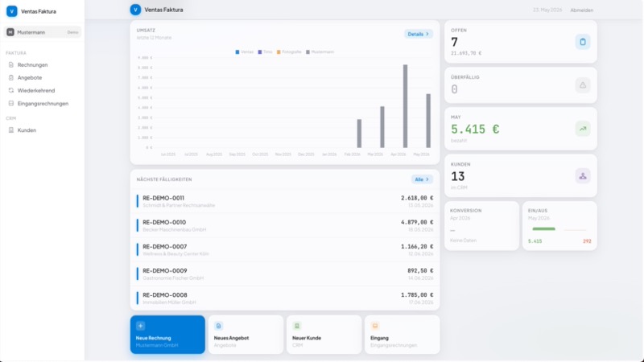Click the green Ein/Aus progress bar

pyautogui.click(x=543, y=229)
